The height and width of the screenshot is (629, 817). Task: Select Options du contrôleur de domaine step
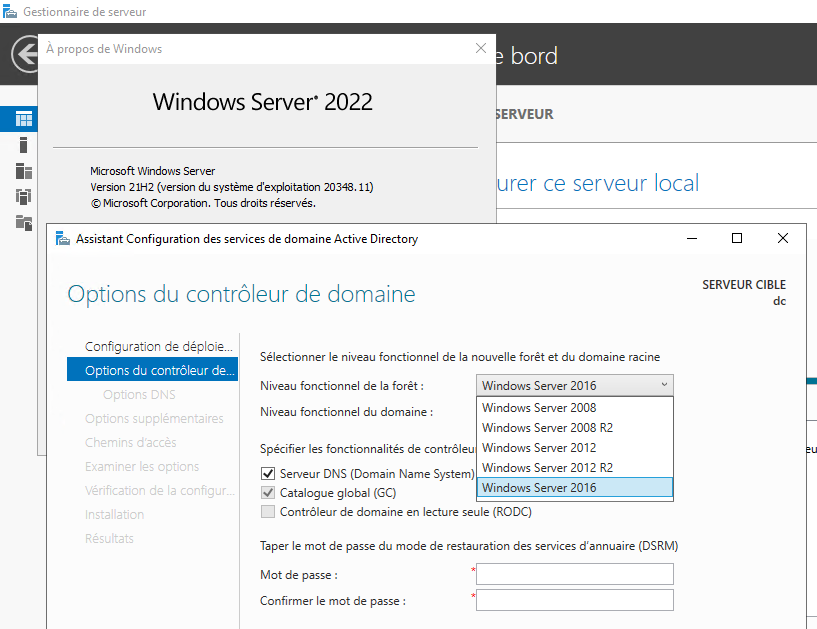[x=153, y=370]
